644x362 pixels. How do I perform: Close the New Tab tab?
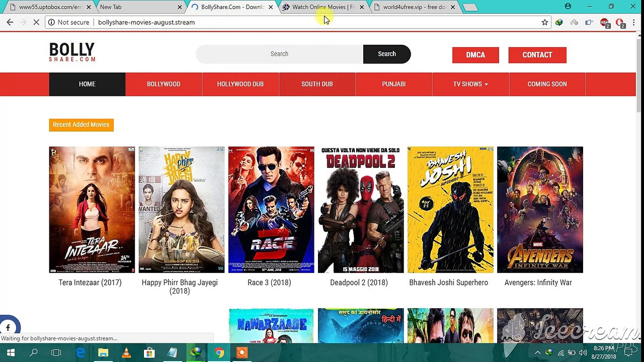click(180, 7)
